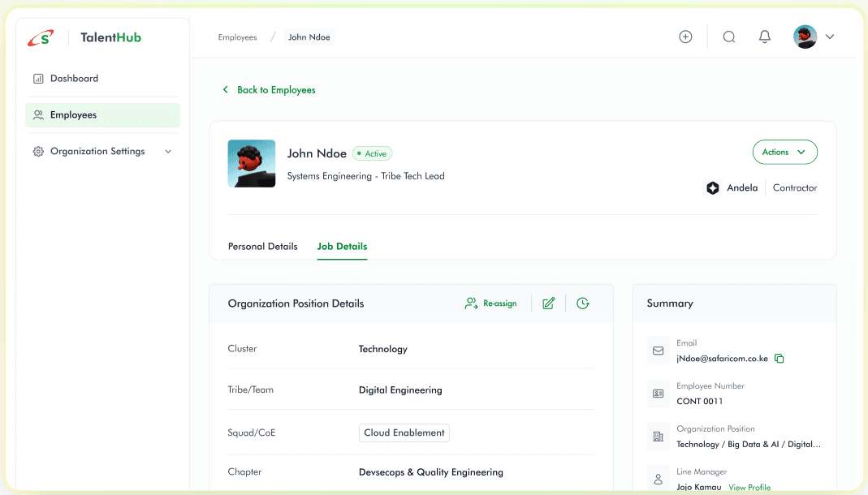Click the plus add icon in header
The image size is (868, 495).
pos(685,37)
